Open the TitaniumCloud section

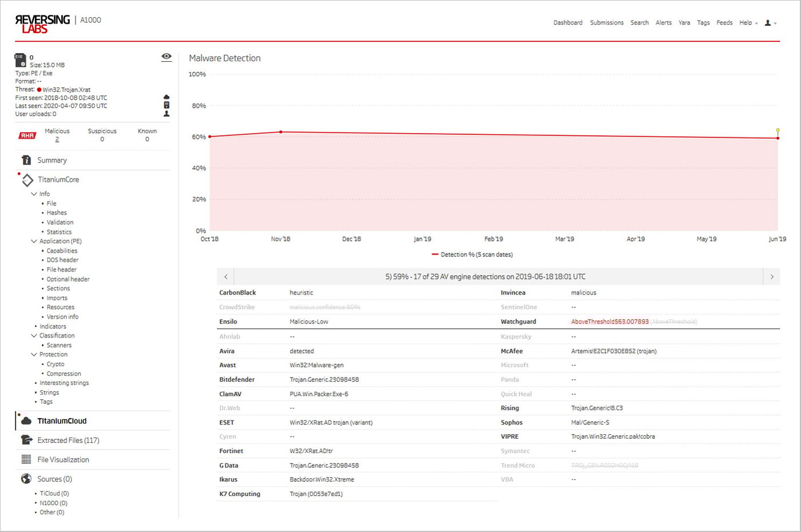pos(62,421)
